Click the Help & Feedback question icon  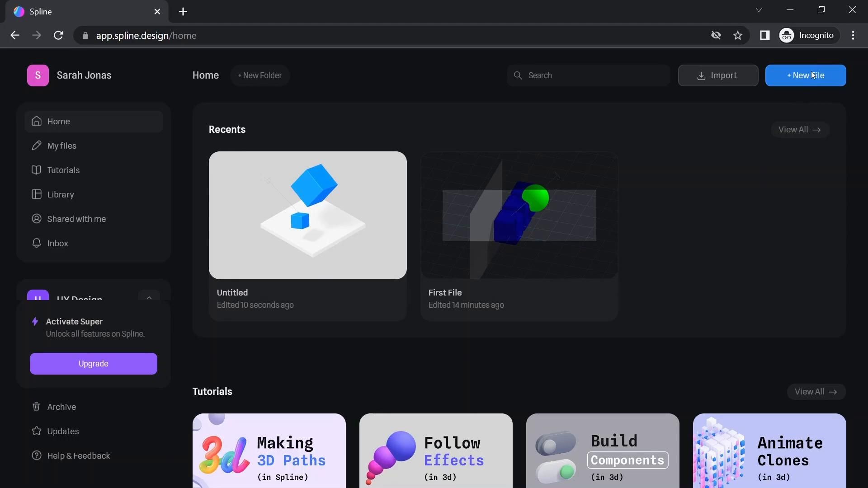(x=37, y=455)
